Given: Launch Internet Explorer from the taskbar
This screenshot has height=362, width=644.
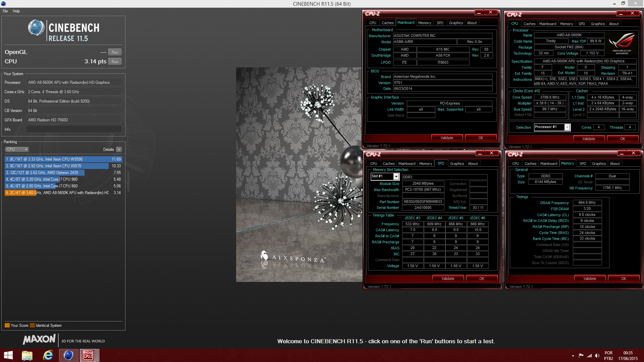Looking at the screenshot, I should (x=48, y=355).
